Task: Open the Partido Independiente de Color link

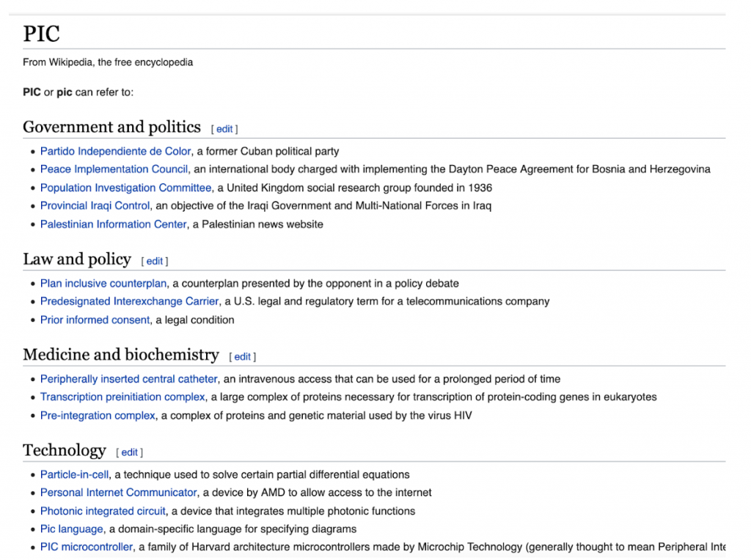Action: click(115, 152)
